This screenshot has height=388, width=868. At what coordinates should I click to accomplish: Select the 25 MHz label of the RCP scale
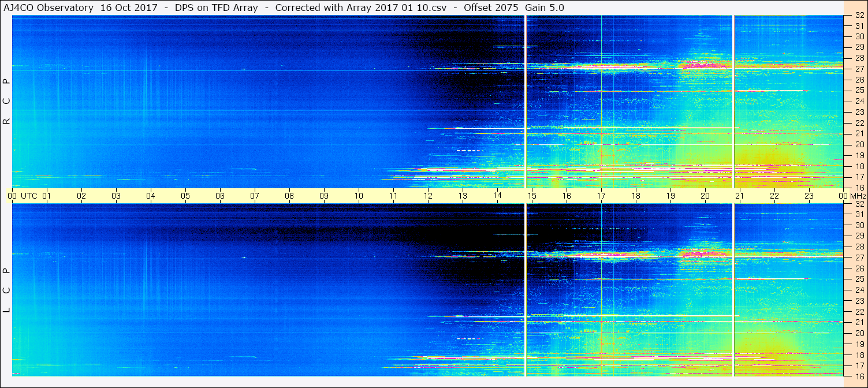coord(859,91)
